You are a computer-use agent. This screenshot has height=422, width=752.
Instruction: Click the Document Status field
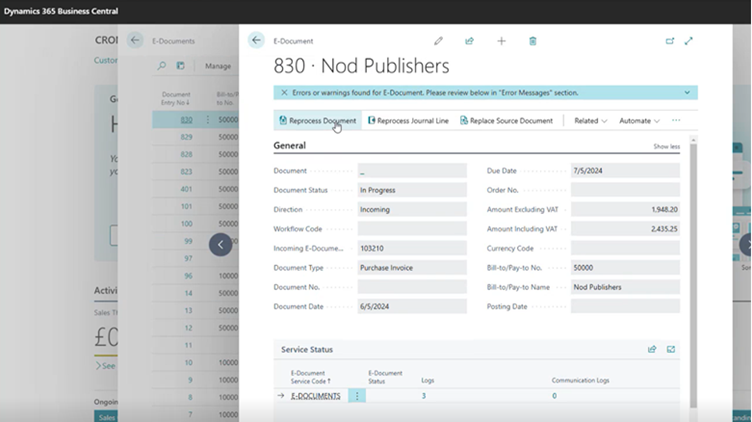pos(412,190)
